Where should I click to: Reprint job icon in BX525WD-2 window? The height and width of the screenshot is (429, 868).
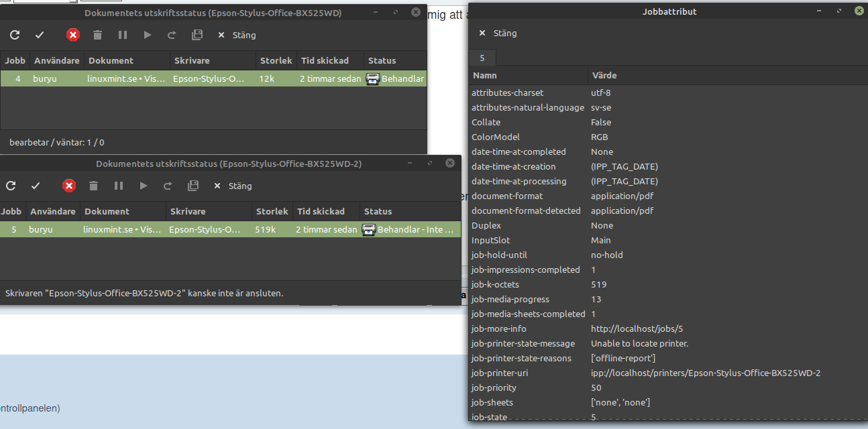[168, 186]
